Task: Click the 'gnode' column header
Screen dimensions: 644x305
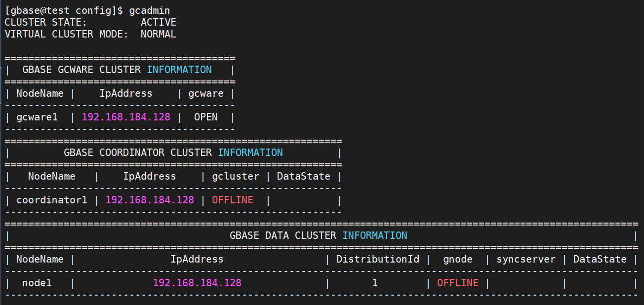Action: pos(458,259)
